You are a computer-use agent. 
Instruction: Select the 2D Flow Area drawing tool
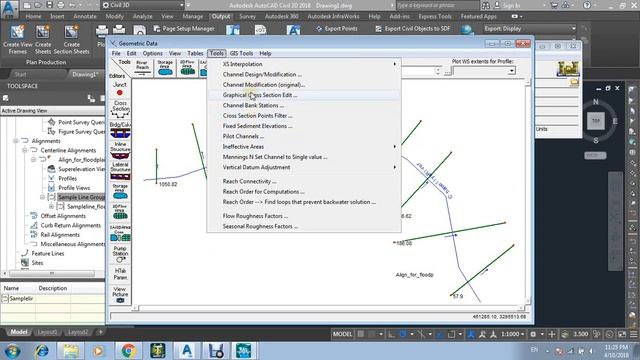point(187,68)
